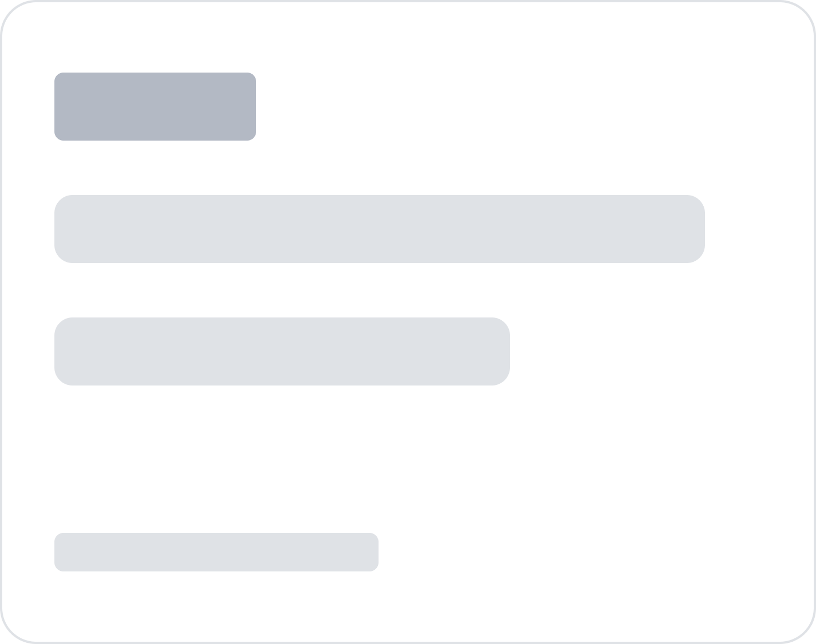The width and height of the screenshot is (816, 644).
Task: Select the footer skeleton bar
Action: pos(216,552)
